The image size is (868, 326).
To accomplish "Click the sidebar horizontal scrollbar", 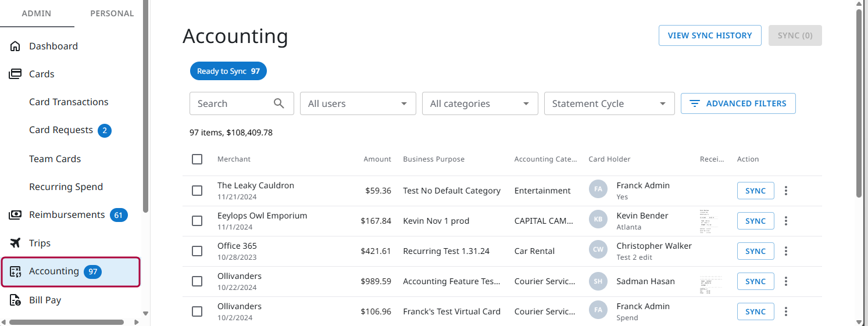I will (66, 322).
